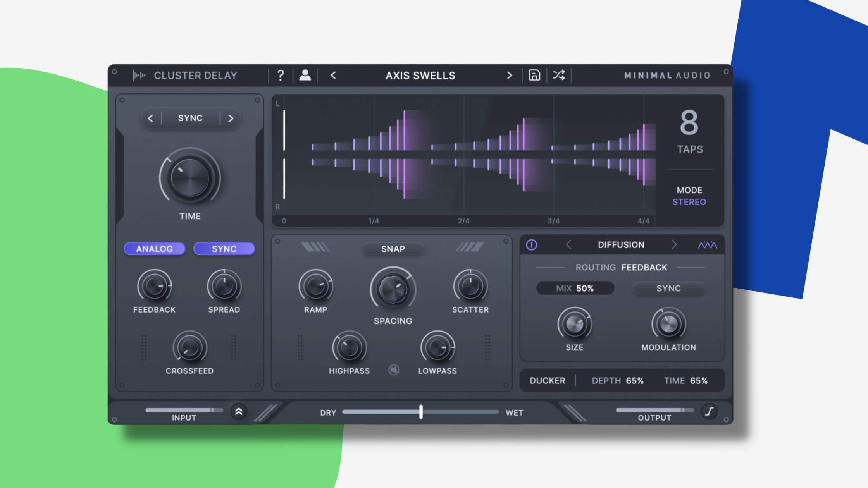The image size is (868, 488).
Task: Open the AXIS SWELLS preset name menu
Action: pyautogui.click(x=420, y=76)
